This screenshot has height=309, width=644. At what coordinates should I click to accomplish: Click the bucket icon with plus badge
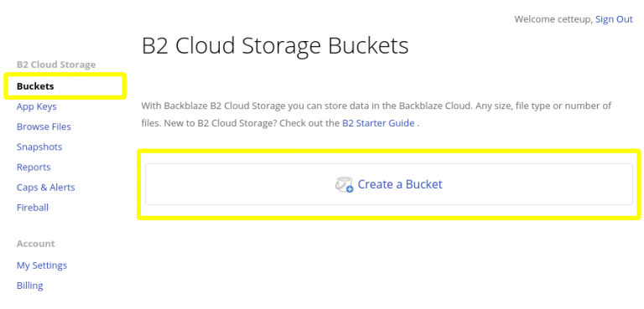coord(344,185)
